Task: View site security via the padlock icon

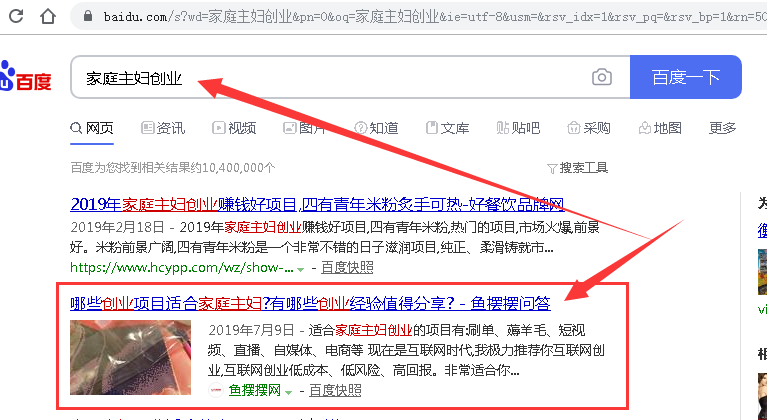Action: coord(88,16)
